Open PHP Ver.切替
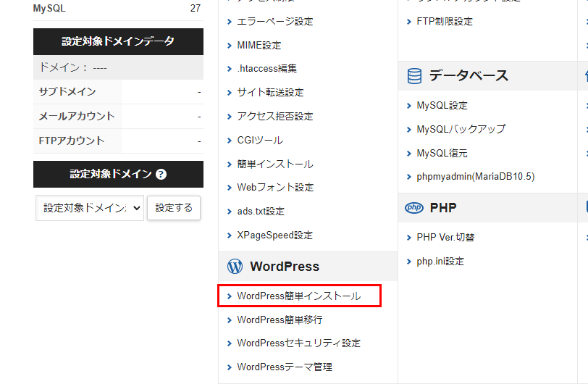The width and height of the screenshot is (588, 392). point(445,238)
